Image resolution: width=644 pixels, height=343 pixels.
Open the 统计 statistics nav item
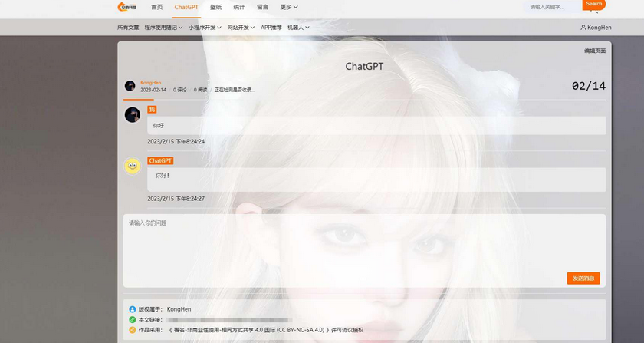click(239, 7)
